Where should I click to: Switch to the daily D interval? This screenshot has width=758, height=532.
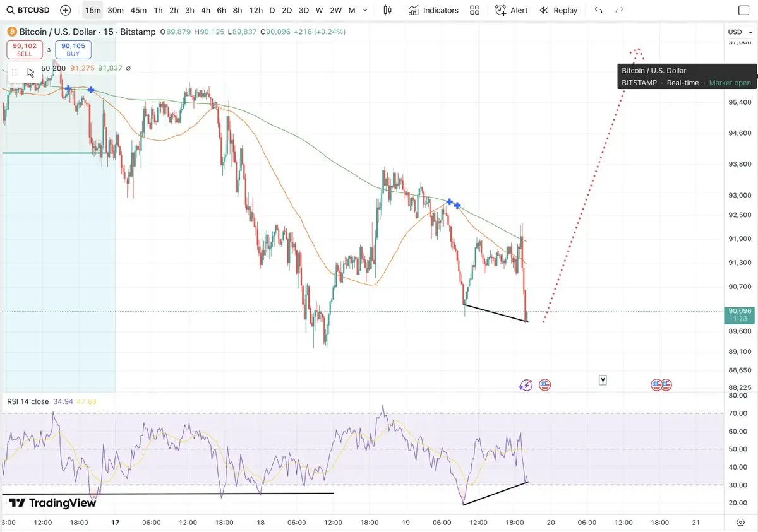[x=272, y=10]
